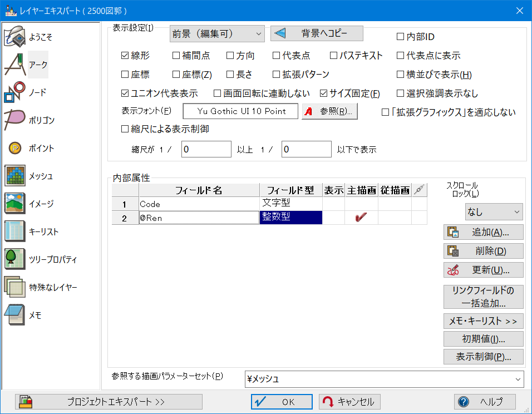Open プロジェクトエキスパート >> button
Screen dimensions: 532x414
click(109, 402)
